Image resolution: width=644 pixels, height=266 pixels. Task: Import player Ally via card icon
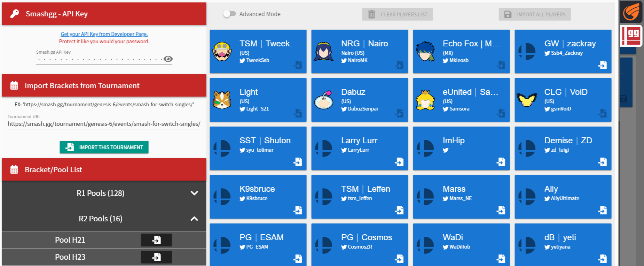coord(603,210)
